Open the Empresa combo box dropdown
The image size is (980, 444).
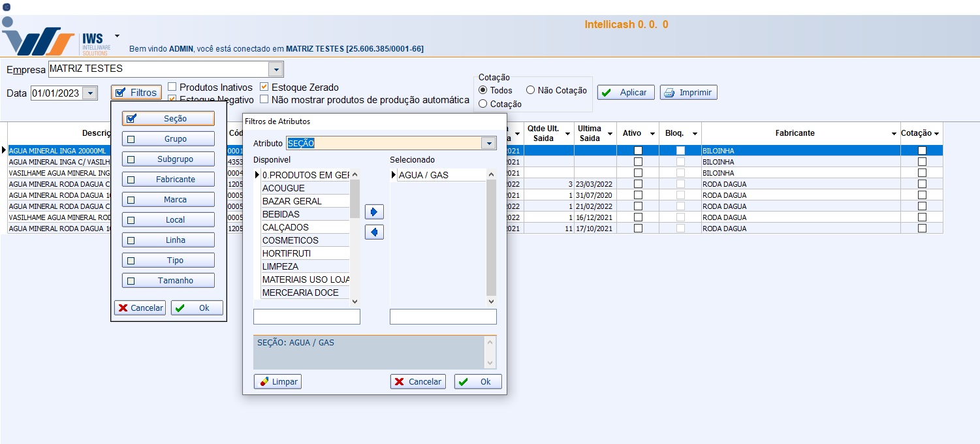[276, 69]
